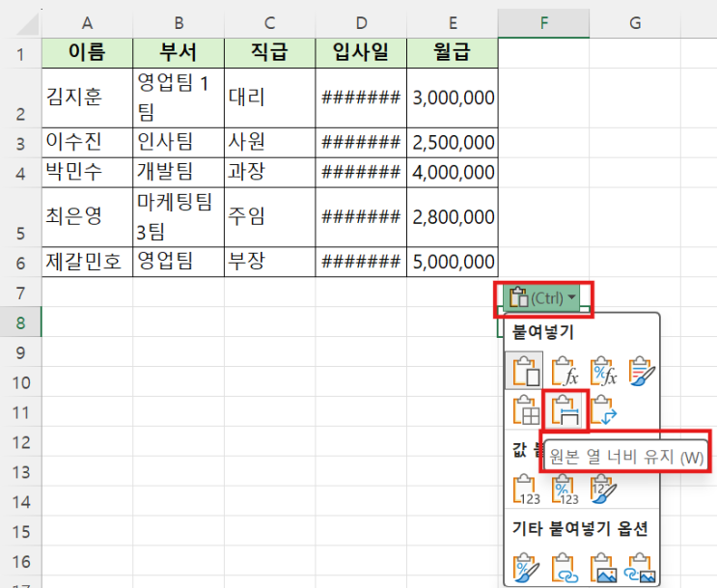Click the 이름 header cell
Image resolution: width=717 pixels, height=588 pixels.
coord(87,53)
